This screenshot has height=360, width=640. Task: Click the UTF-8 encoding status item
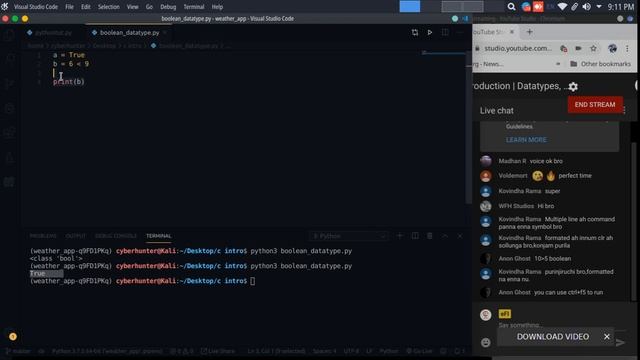[351, 351]
